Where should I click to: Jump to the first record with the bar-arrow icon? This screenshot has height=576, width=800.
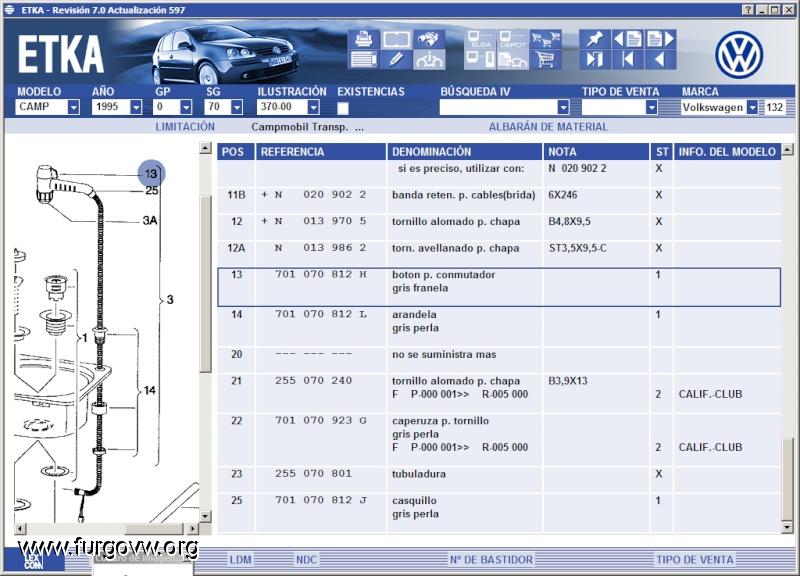[628, 60]
